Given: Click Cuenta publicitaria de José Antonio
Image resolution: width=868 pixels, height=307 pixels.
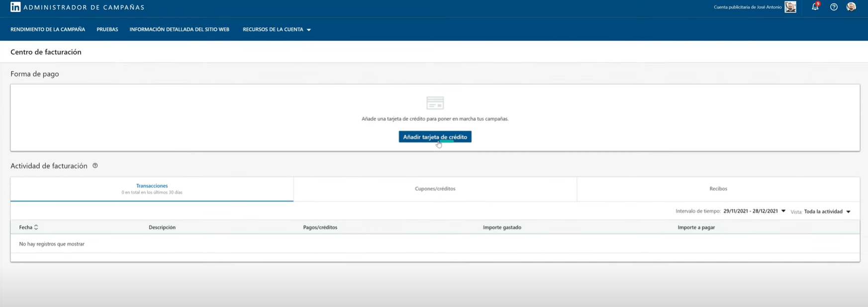Looking at the screenshot, I should click(x=748, y=7).
